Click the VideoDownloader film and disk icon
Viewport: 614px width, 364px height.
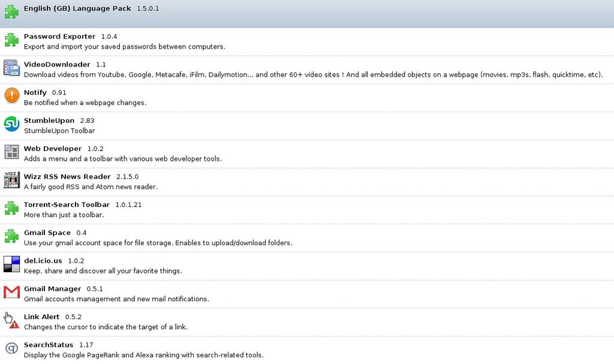[11, 68]
